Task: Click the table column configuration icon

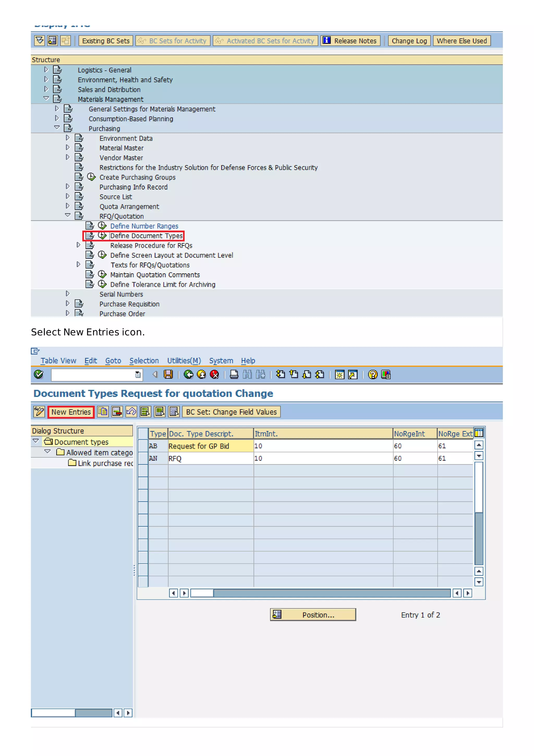Action: tap(479, 433)
